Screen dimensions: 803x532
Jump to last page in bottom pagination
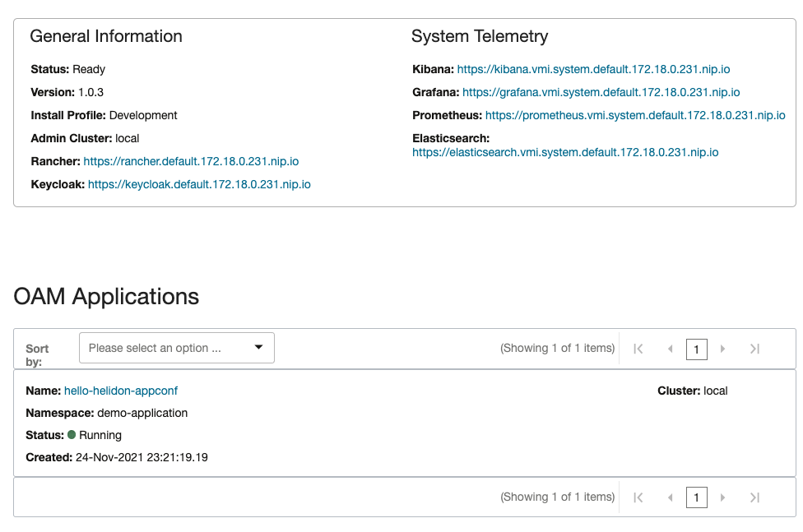(754, 497)
